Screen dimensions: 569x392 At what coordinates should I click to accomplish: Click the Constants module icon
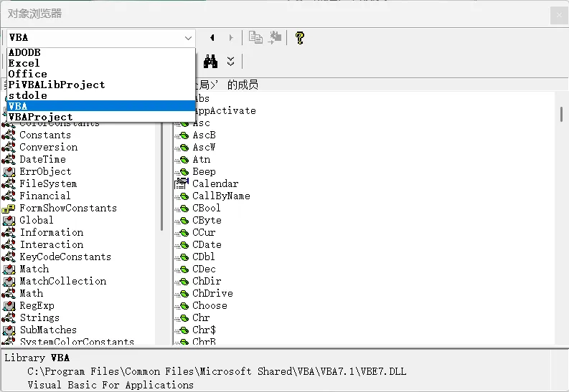tap(9, 135)
